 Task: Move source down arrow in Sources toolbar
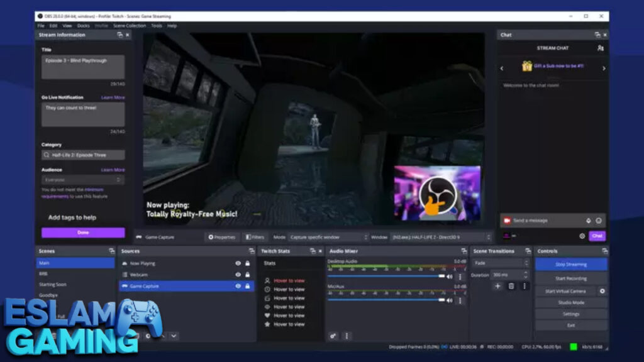click(x=174, y=336)
